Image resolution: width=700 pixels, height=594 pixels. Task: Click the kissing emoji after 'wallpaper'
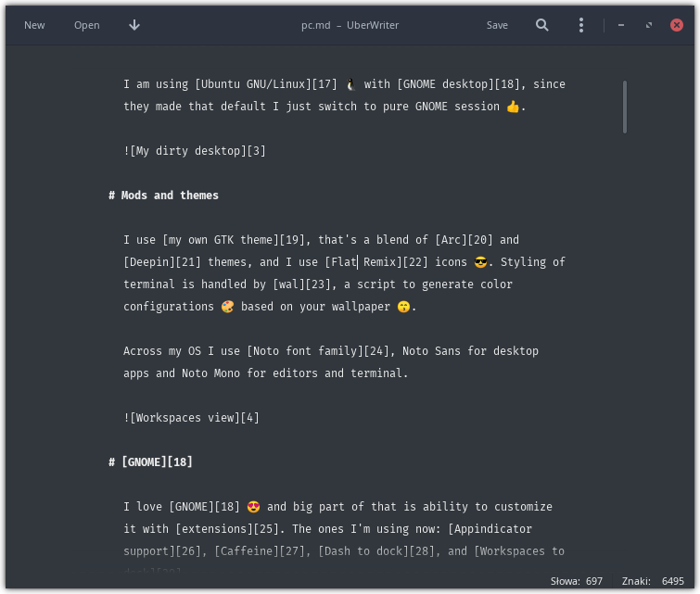pyautogui.click(x=403, y=307)
